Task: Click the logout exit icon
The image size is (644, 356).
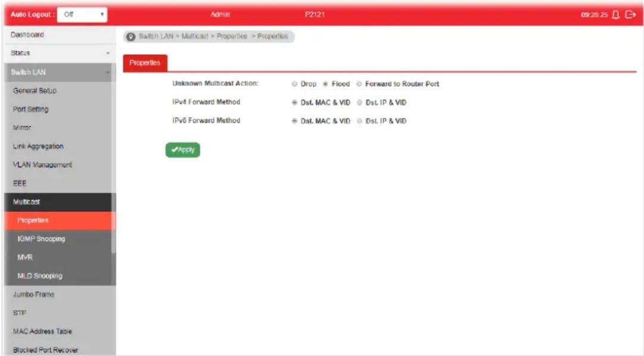Action: pyautogui.click(x=630, y=15)
